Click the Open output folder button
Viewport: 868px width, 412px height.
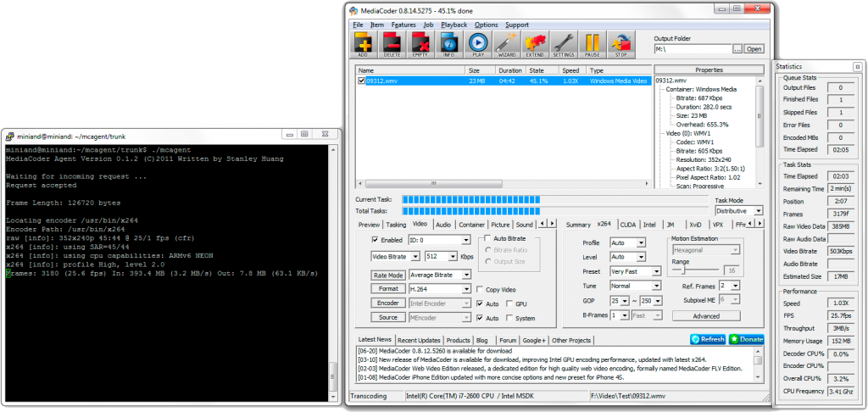pos(754,49)
